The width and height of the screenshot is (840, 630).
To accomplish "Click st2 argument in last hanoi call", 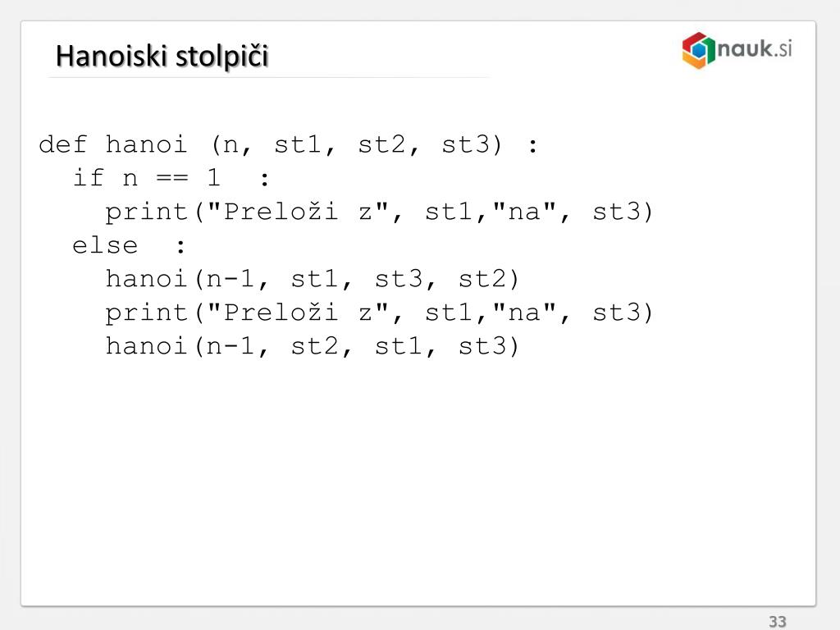I will click(314, 346).
